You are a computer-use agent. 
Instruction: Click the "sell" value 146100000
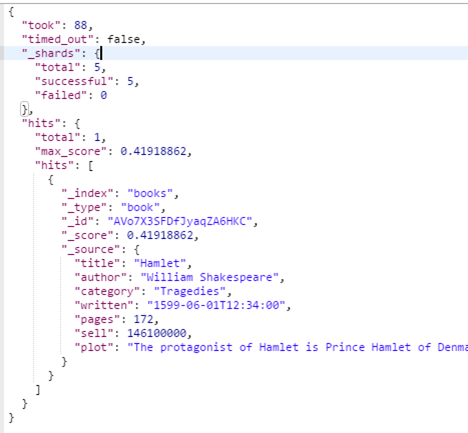[x=157, y=333]
